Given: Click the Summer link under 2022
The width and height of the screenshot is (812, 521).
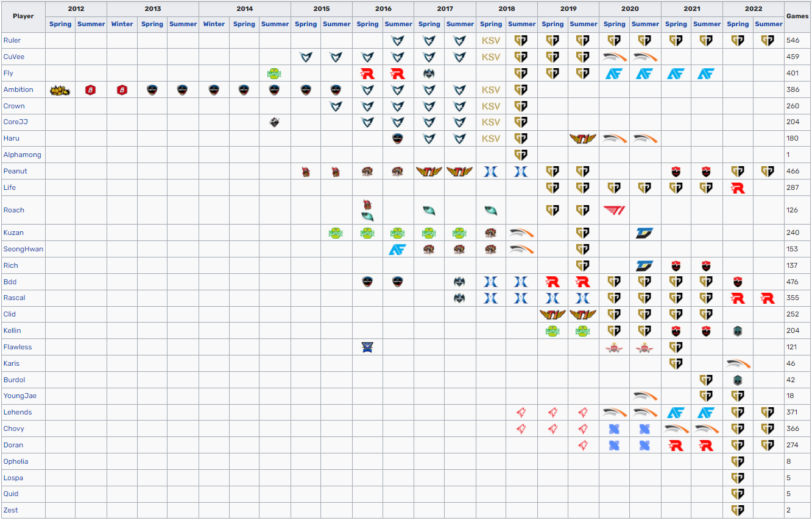Looking at the screenshot, I should 769,24.
